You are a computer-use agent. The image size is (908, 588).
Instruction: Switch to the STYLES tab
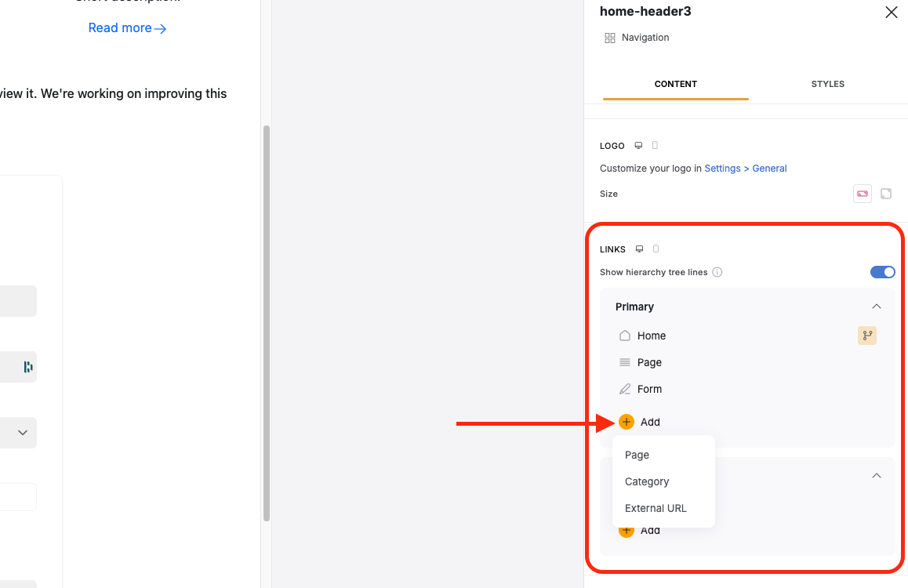point(827,84)
